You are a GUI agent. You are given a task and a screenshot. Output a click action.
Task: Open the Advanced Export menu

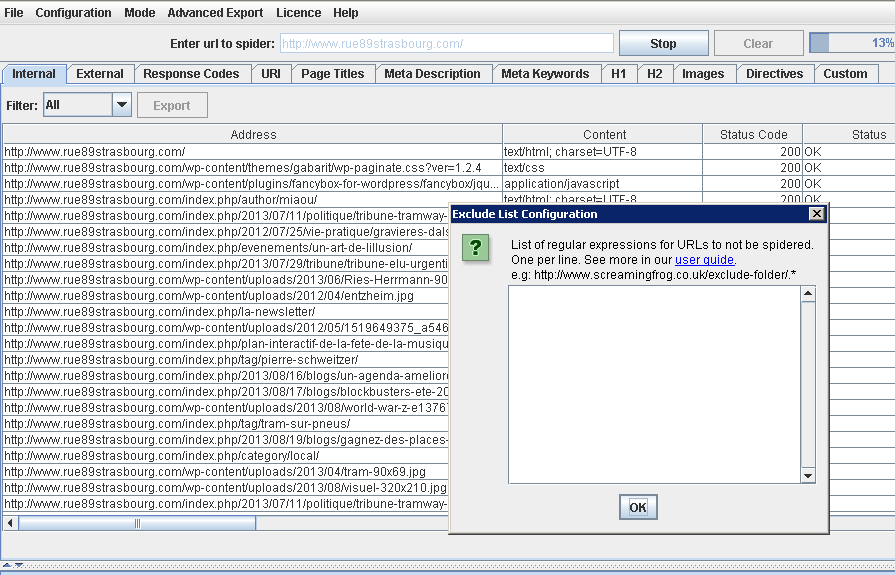coord(215,13)
